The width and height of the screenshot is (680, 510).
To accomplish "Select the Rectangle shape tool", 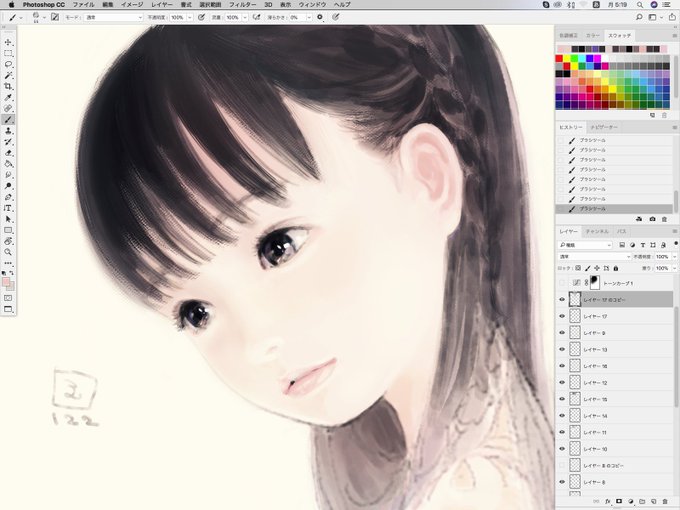I will click(x=8, y=230).
